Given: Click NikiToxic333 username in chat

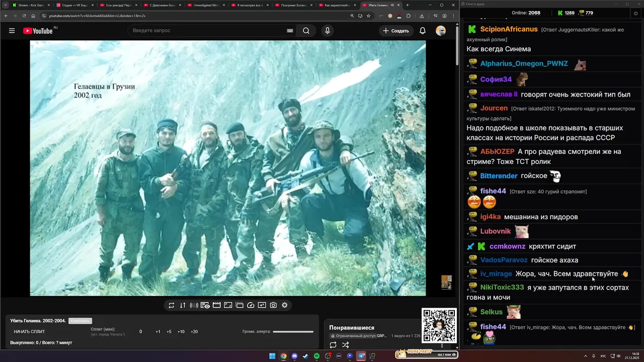Looking at the screenshot, I should (x=502, y=287).
